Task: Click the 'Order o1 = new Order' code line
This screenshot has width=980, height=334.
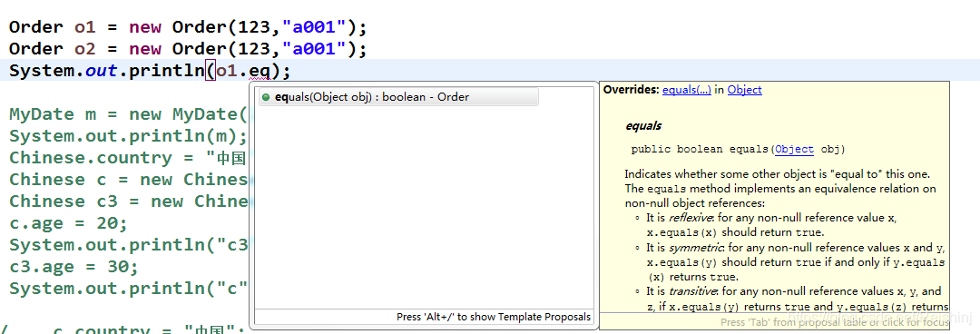Action: (x=188, y=27)
